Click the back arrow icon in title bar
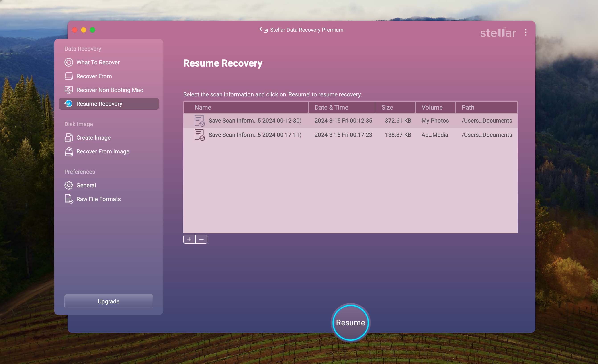This screenshot has width=598, height=364. [x=264, y=30]
